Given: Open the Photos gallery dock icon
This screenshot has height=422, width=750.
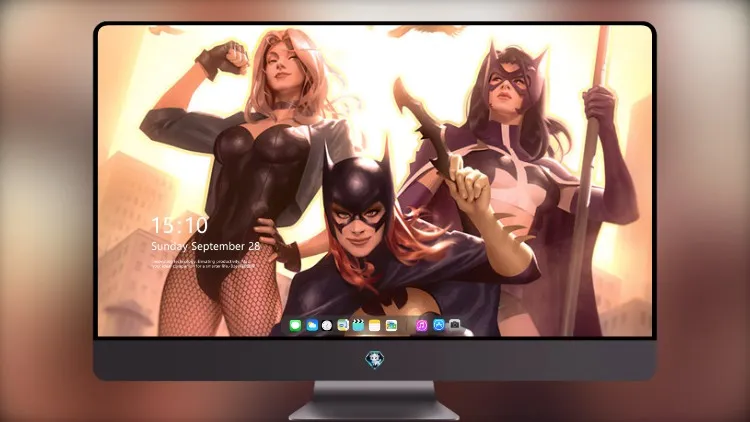Looking at the screenshot, I should click(391, 325).
